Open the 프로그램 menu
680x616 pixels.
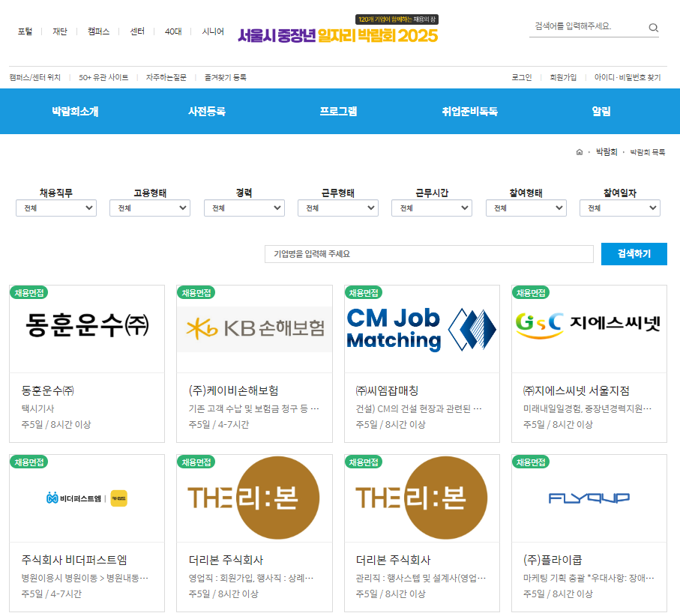click(338, 112)
